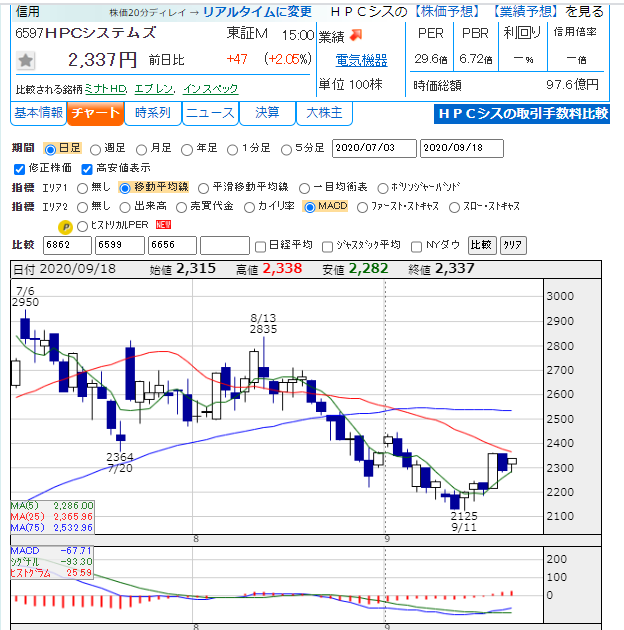The height and width of the screenshot is (630, 624).
Task: Toggle the 修正株価 checkbox
Action: [19, 169]
